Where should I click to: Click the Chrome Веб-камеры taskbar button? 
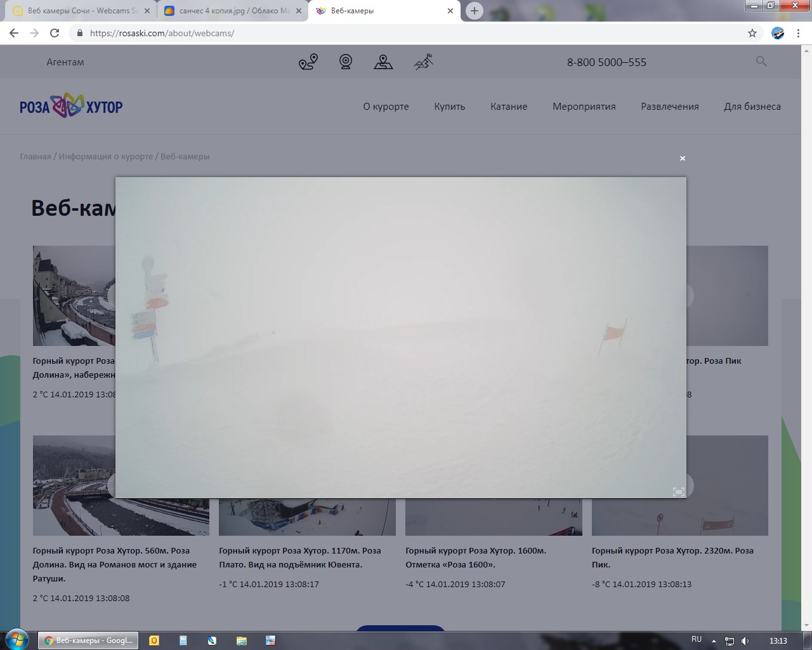[x=88, y=640]
